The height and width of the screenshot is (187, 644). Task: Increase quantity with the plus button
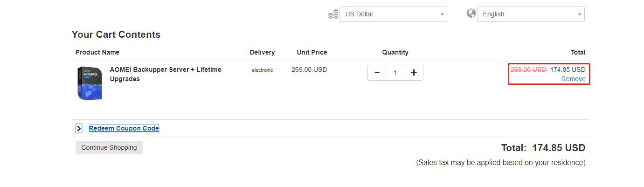coord(414,73)
